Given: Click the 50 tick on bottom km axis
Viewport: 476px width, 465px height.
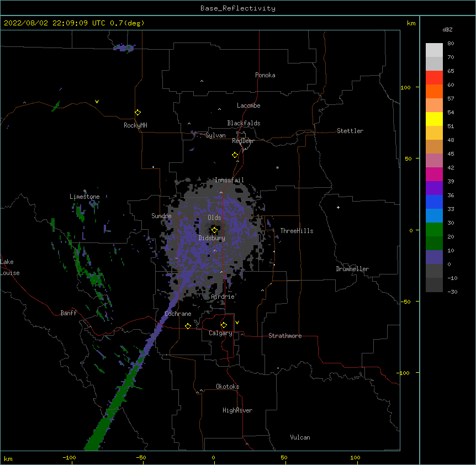Looking at the screenshot, I should [x=284, y=457].
